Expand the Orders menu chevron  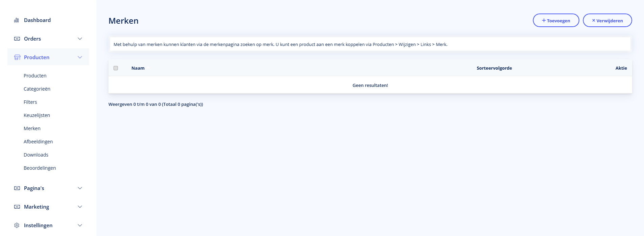pos(80,39)
